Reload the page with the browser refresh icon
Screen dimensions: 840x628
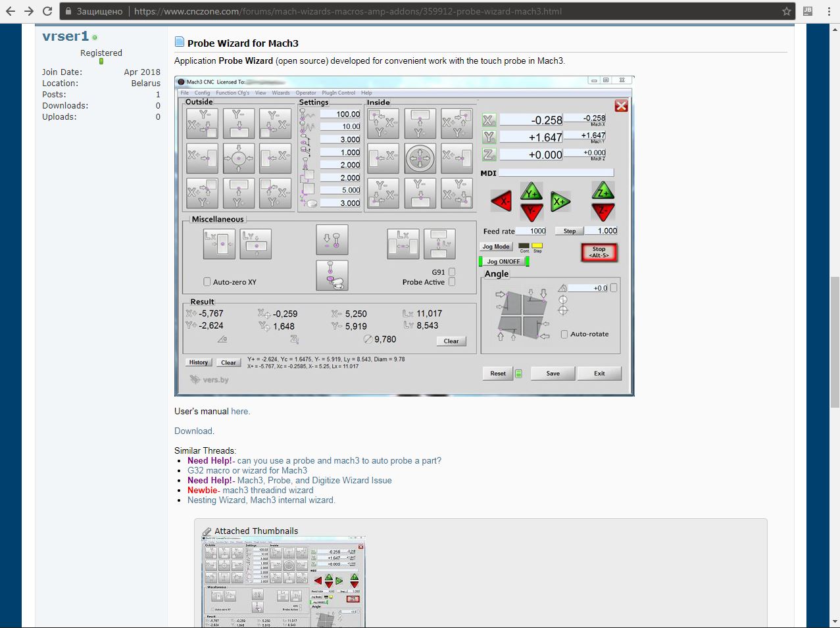coord(47,11)
